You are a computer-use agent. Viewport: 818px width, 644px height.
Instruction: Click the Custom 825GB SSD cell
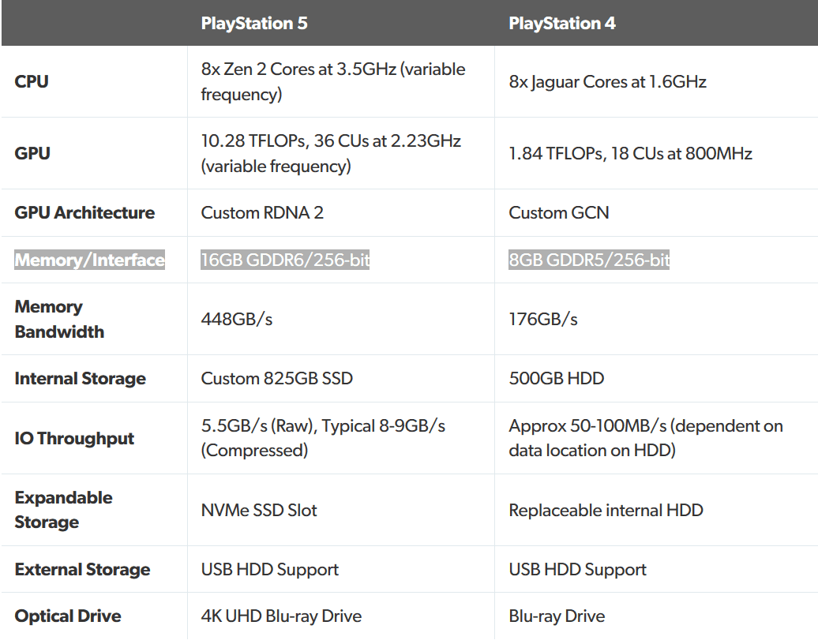pyautogui.click(x=277, y=379)
